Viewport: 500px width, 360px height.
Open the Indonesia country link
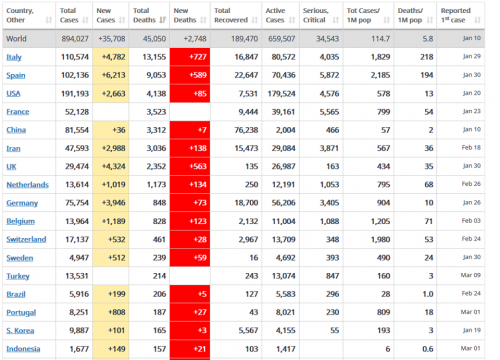[23, 349]
